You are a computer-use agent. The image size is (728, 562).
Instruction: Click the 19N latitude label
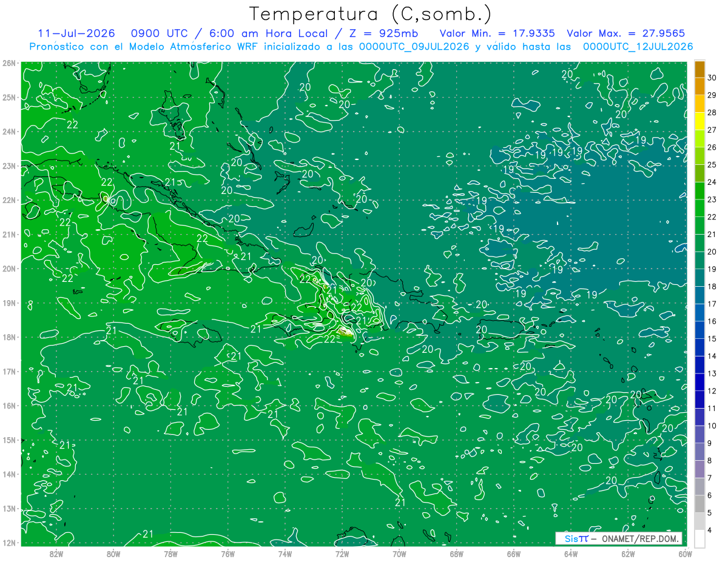[x=9, y=303]
